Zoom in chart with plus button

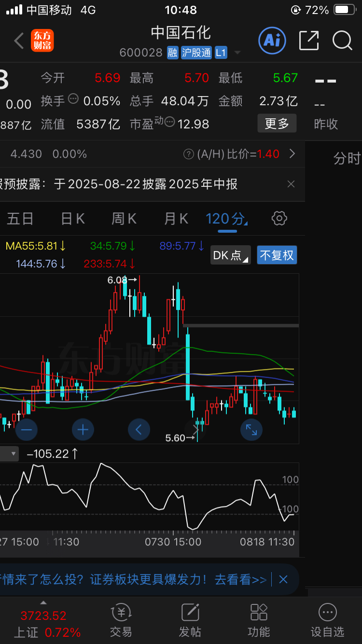tap(83, 429)
